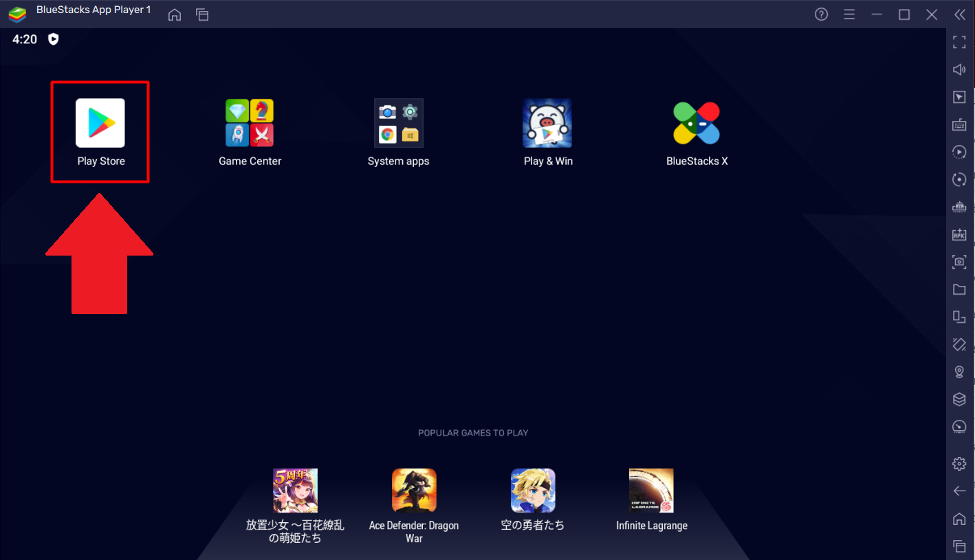This screenshot has height=560, width=975.
Task: Click the circular sync arrows sidebar icon
Action: (x=959, y=179)
